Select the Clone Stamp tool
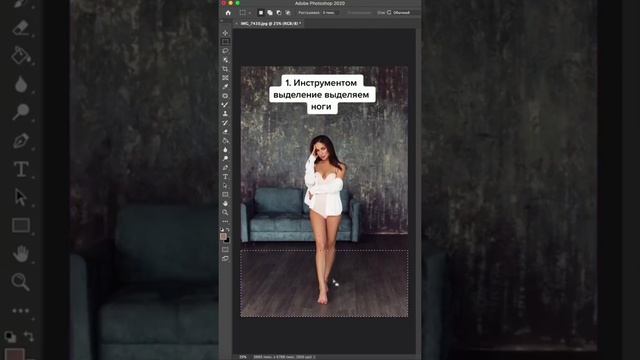The image size is (640, 360). point(225,114)
